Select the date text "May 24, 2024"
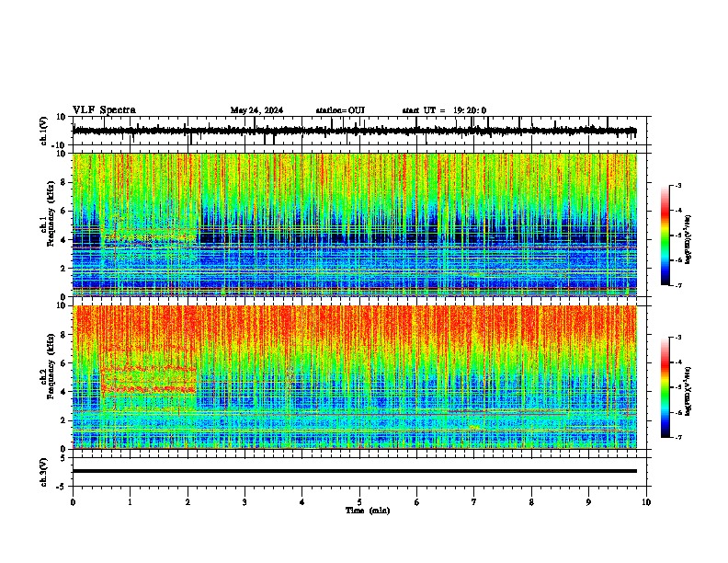Image resolution: width=728 pixels, height=563 pixels. (256, 110)
